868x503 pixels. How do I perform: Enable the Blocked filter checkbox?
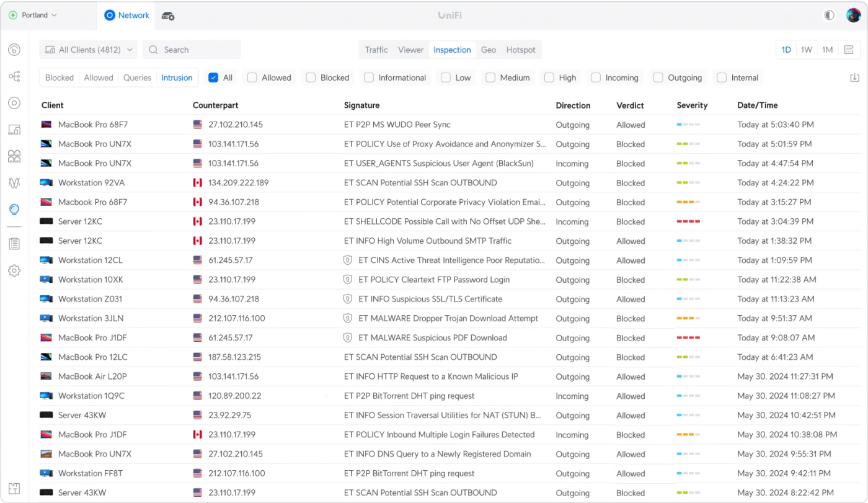311,78
